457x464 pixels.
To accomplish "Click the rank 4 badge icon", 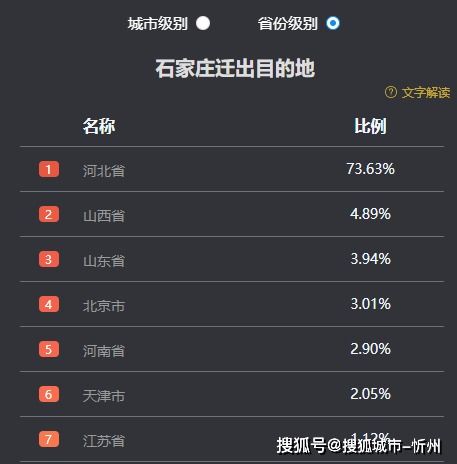I will pyautogui.click(x=49, y=304).
